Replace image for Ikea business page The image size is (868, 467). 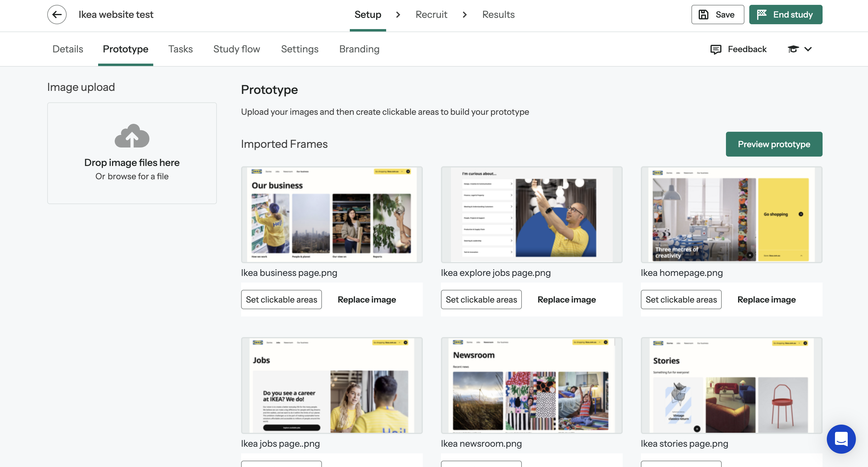coord(366,300)
